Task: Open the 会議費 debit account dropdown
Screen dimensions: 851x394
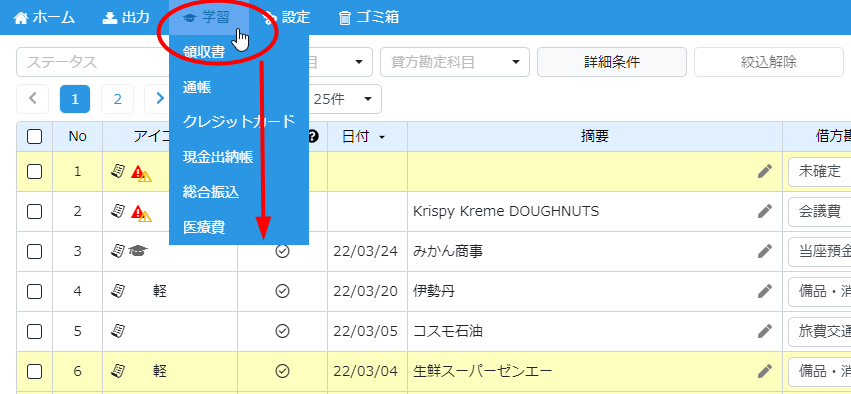Action: click(820, 211)
